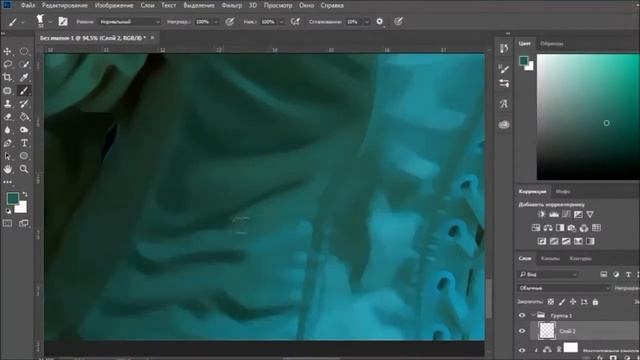Swap foreground and background colors

coord(24,195)
